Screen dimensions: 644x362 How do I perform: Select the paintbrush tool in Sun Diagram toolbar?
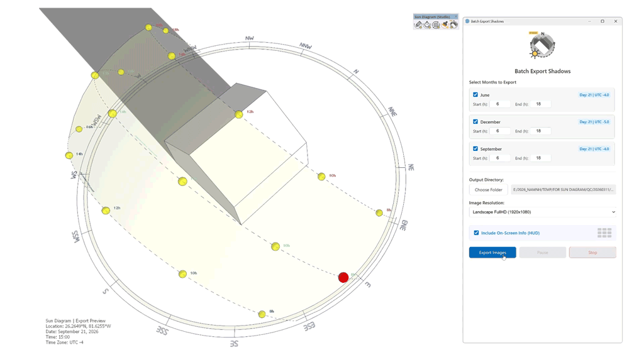(445, 25)
